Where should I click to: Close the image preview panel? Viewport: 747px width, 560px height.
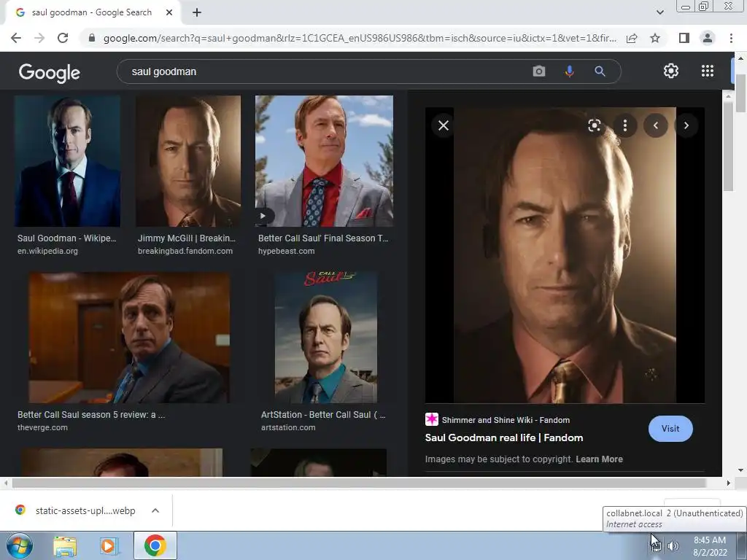[x=444, y=125]
